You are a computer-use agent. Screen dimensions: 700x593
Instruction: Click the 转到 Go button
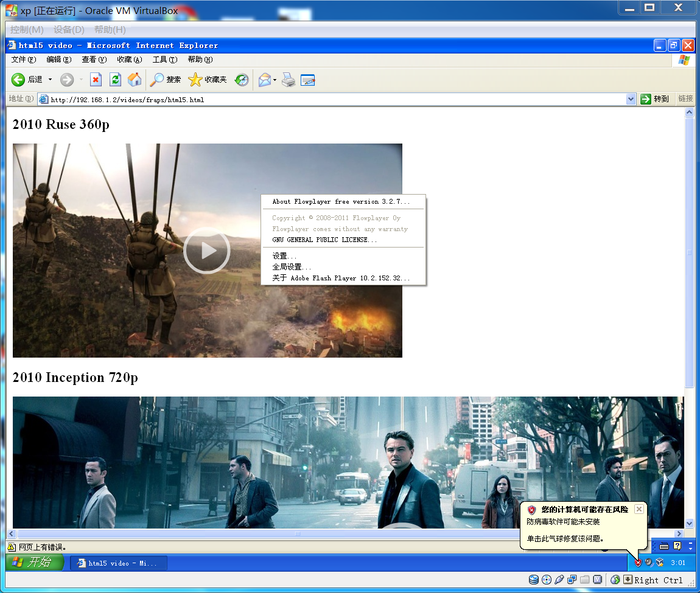(654, 99)
